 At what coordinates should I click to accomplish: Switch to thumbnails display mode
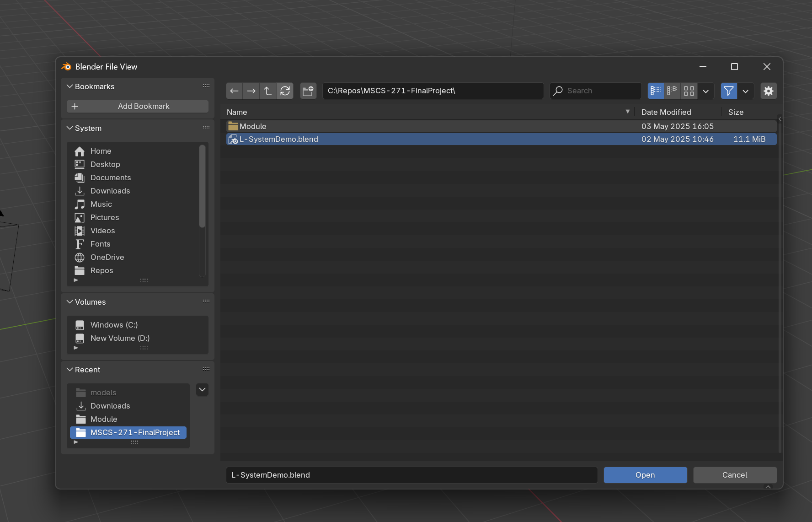(x=689, y=91)
